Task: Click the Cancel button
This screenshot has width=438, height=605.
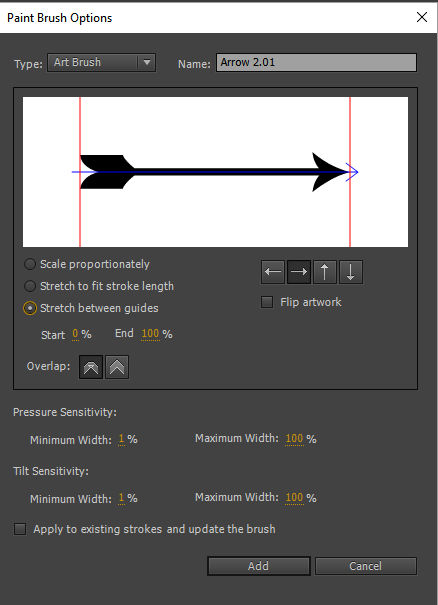Action: coord(366,566)
